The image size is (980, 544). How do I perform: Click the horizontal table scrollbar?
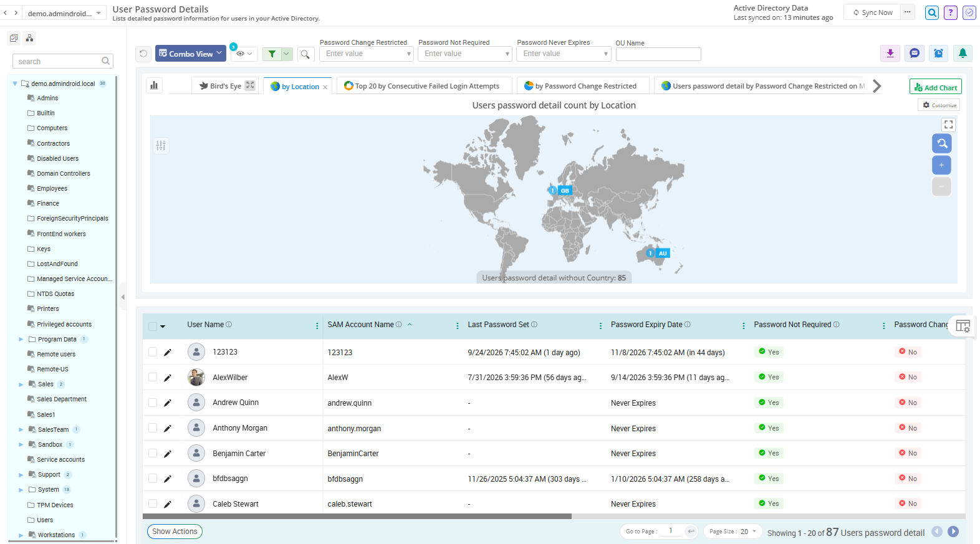[357, 516]
